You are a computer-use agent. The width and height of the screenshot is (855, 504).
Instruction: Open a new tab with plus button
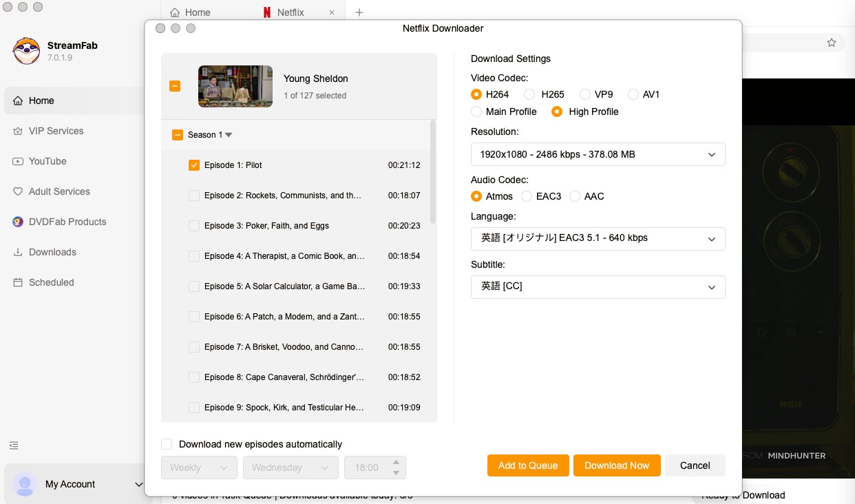pyautogui.click(x=359, y=12)
